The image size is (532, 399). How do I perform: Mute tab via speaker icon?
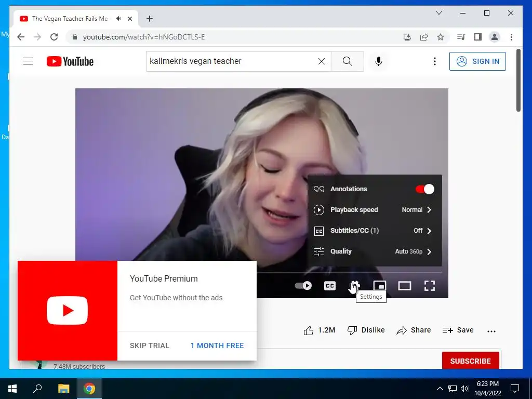(x=119, y=19)
